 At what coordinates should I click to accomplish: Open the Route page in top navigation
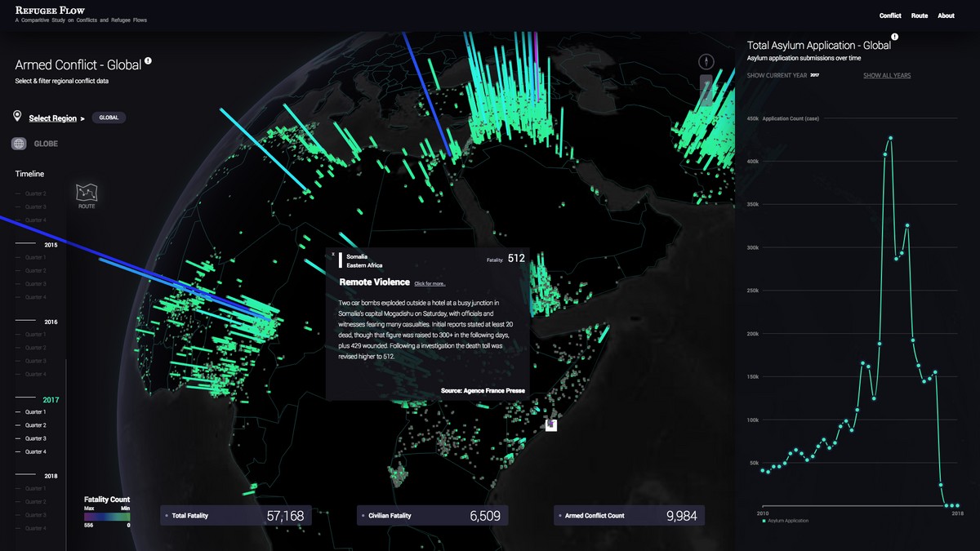(920, 16)
